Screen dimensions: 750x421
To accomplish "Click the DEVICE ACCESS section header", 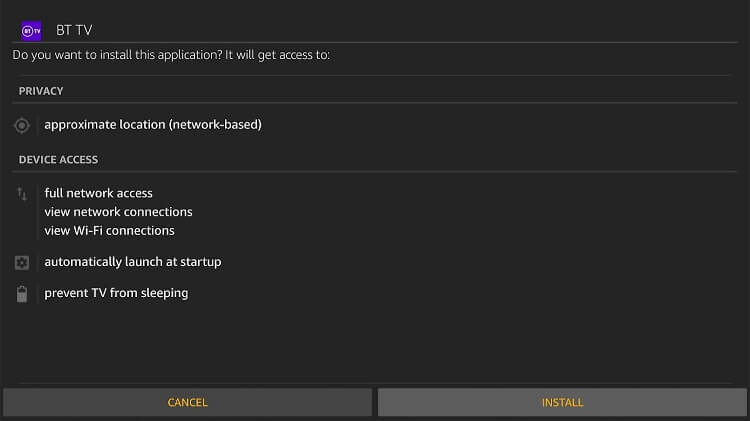I will 58,160.
